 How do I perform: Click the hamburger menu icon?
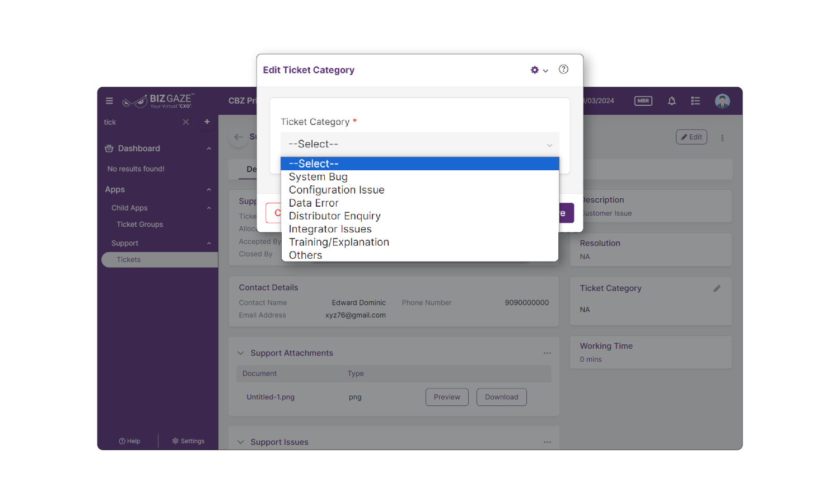pos(109,101)
